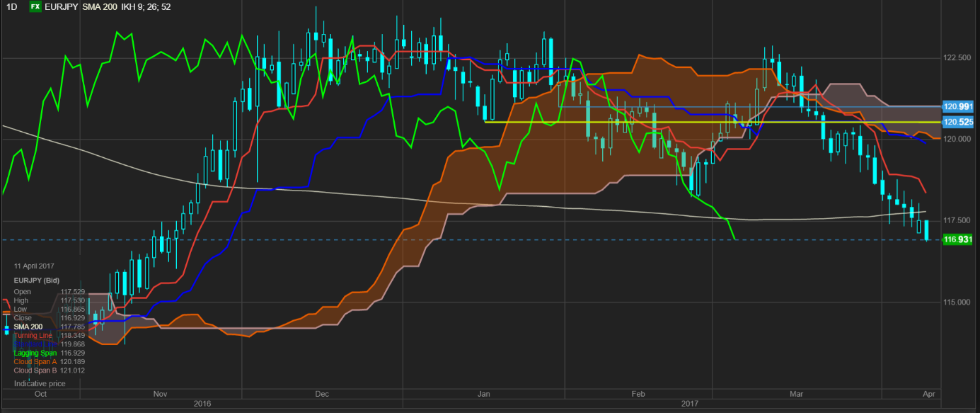Click the Dec label on time axis

[322, 393]
